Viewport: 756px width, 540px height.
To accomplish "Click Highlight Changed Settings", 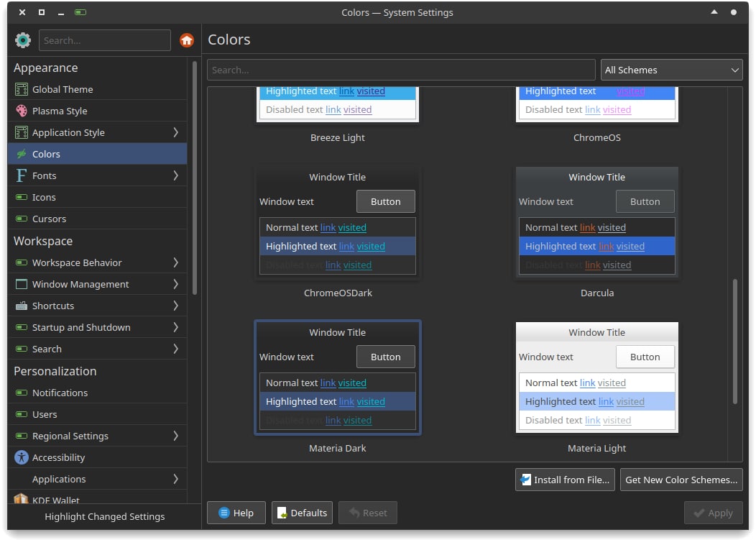I will coord(105,516).
